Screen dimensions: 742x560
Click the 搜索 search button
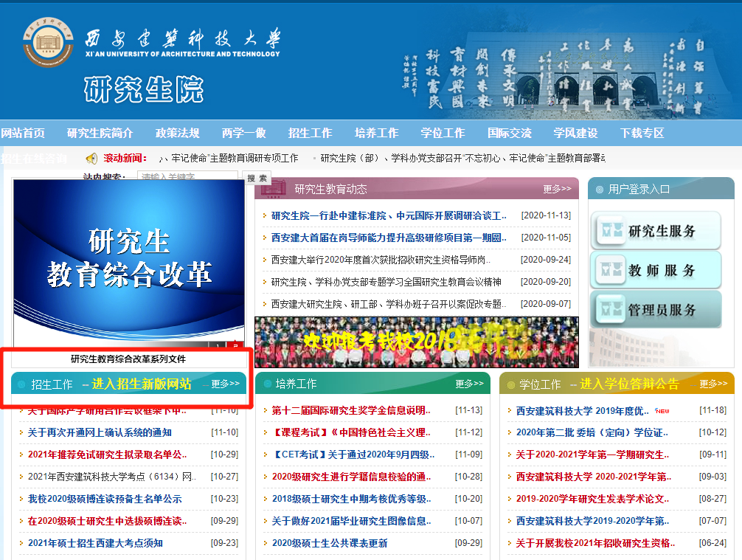(257, 179)
